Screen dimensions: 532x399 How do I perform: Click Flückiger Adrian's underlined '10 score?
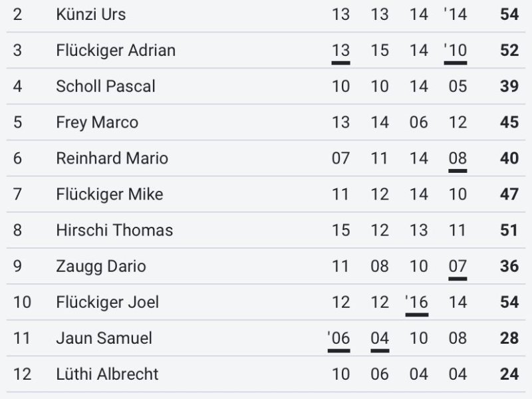(456, 51)
